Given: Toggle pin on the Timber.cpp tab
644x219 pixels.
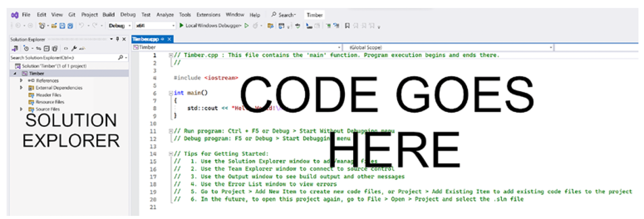Looking at the screenshot, I should click(x=162, y=39).
